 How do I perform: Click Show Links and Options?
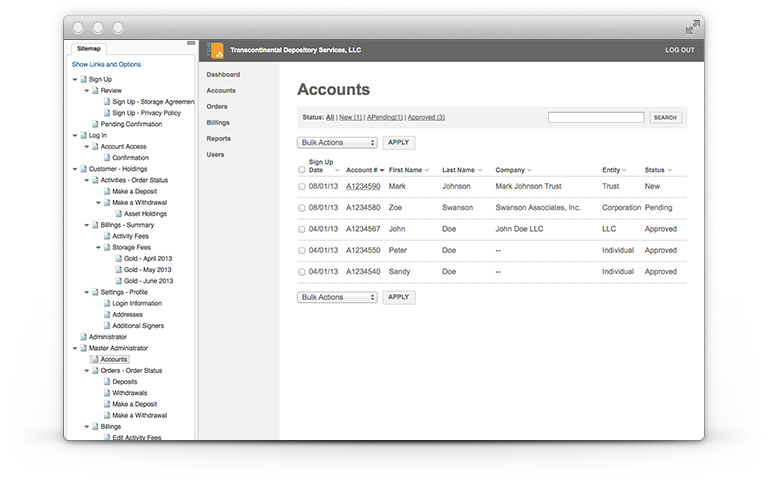[106, 64]
